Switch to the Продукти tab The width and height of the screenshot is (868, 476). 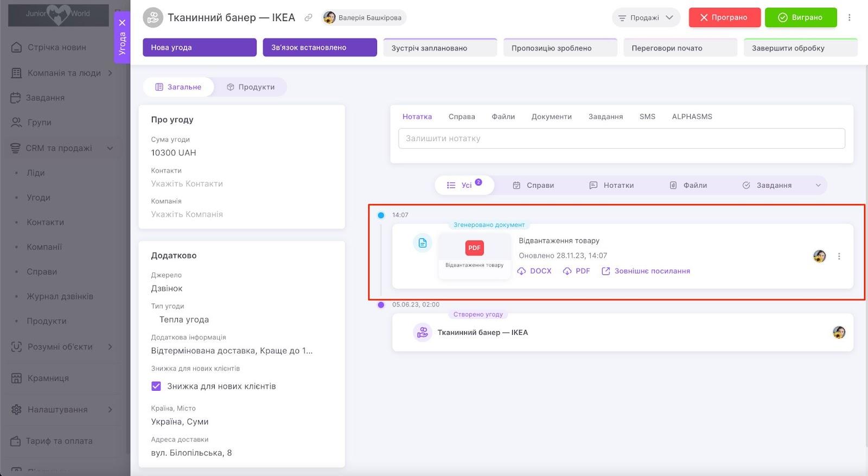250,87
